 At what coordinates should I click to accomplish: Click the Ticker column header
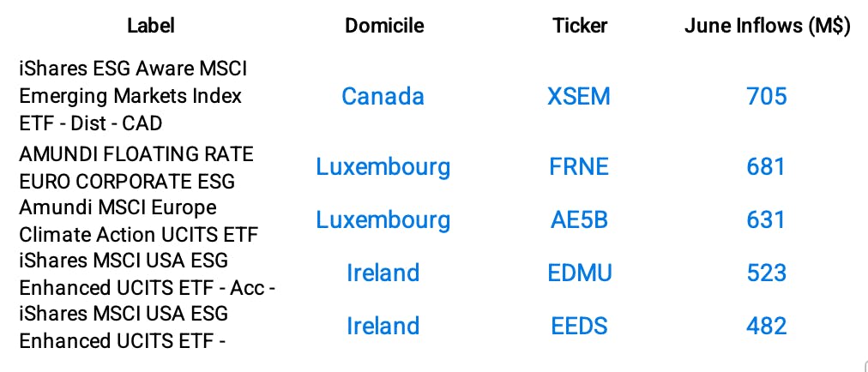(x=579, y=26)
